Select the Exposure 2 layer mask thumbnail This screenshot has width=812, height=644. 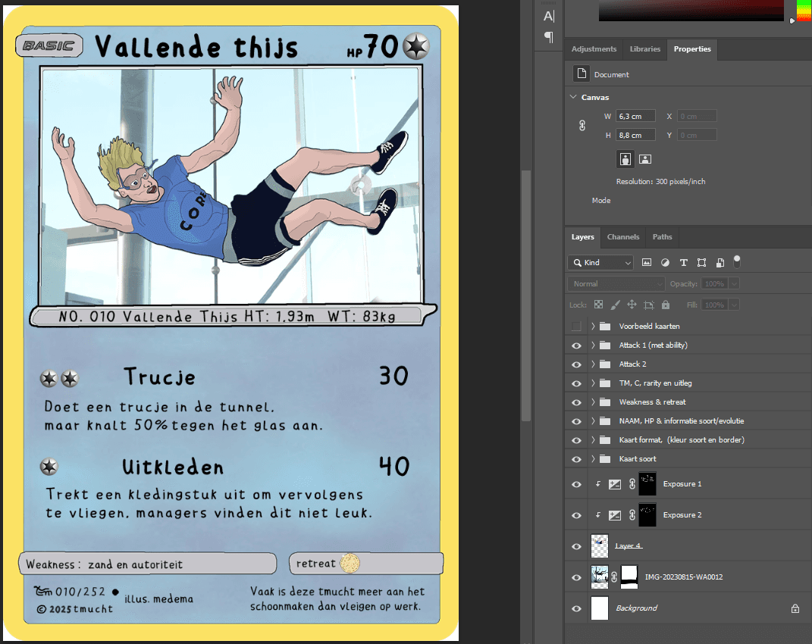tap(647, 515)
